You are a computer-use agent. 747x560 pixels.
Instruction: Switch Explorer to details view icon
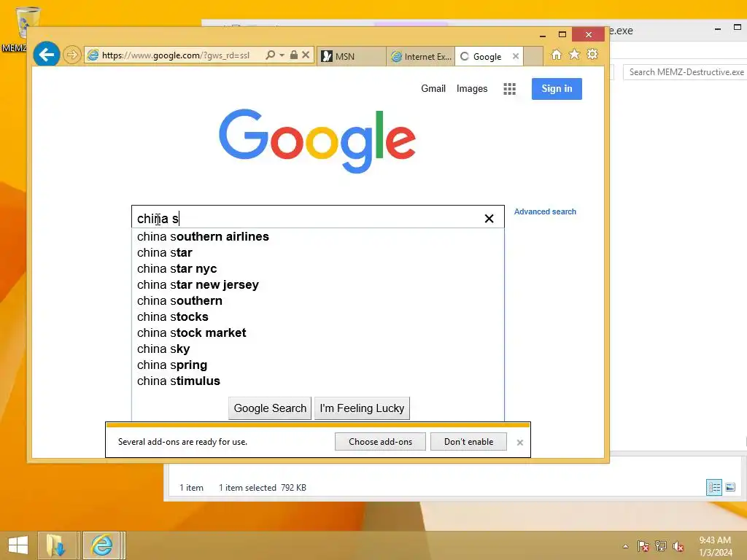pyautogui.click(x=714, y=487)
